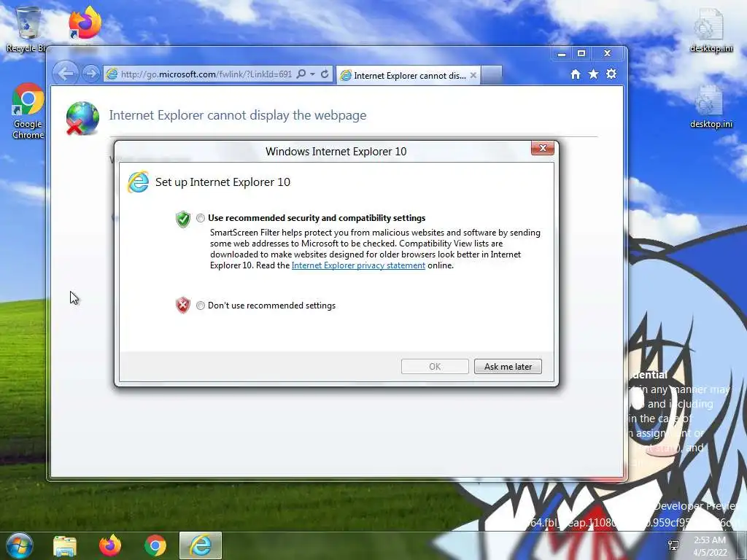Click the IE page icon in address bar
The image size is (747, 560).
(x=112, y=74)
